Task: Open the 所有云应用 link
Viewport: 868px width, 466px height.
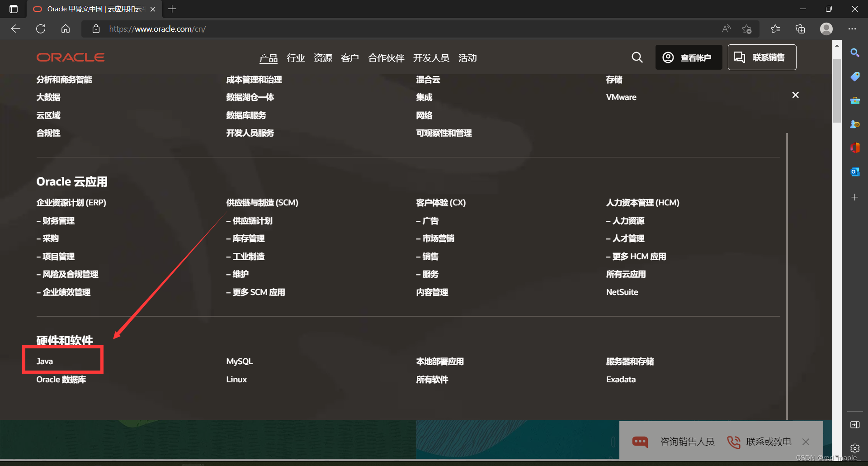Action: [x=626, y=274]
